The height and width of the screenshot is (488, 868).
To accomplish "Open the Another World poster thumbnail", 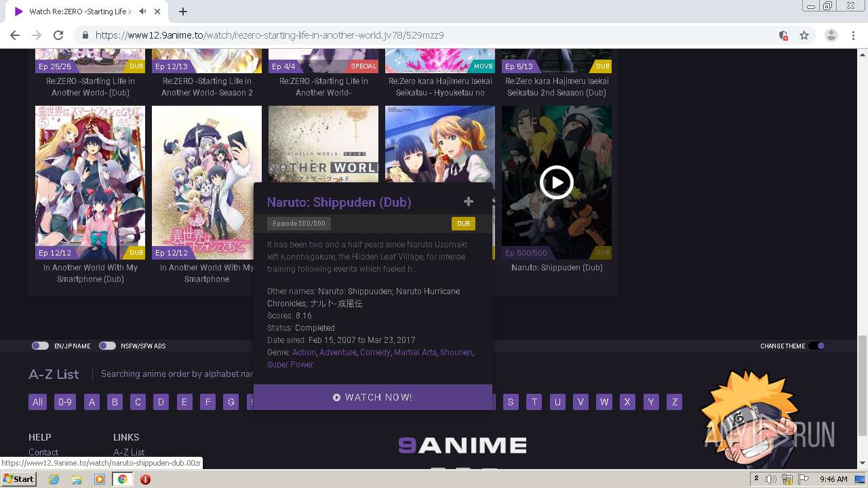I will click(323, 144).
